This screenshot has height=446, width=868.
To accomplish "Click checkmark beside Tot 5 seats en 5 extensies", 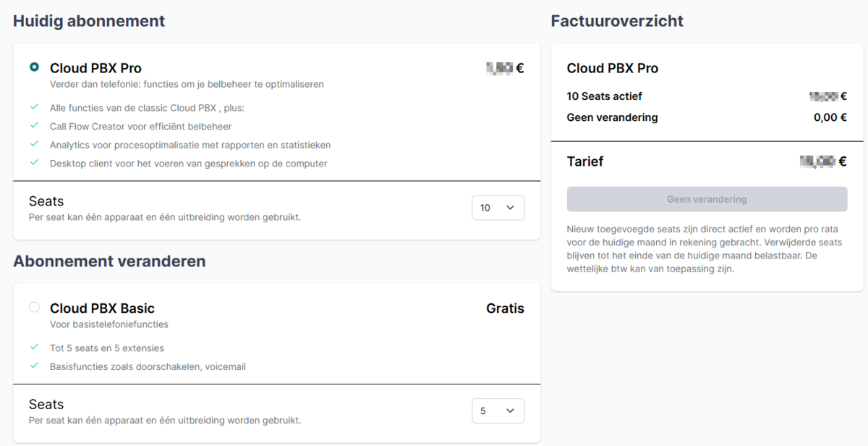I will 34,348.
